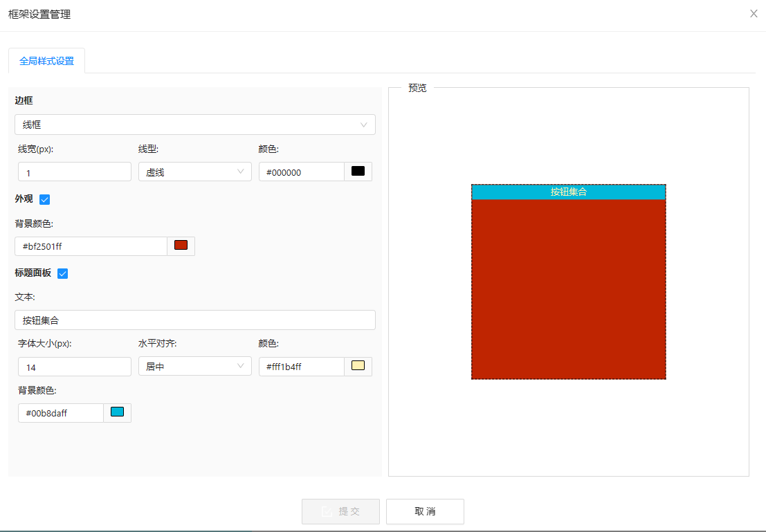Click the 文本: label
This screenshot has height=532, width=766.
point(25,297)
